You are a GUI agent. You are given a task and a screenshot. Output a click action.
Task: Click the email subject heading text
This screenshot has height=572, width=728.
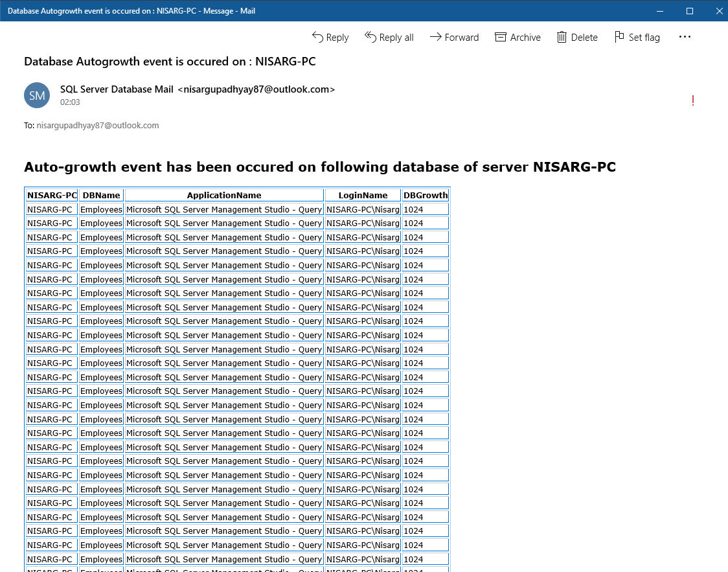[x=170, y=62]
